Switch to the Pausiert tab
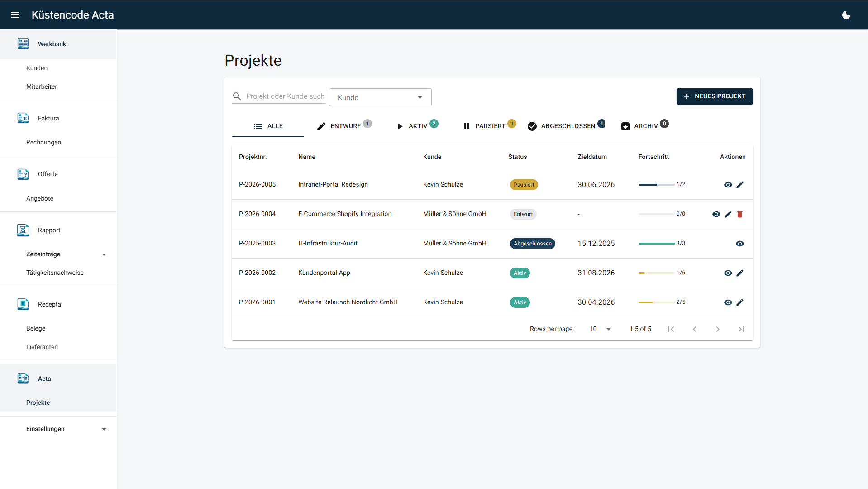 (x=489, y=126)
